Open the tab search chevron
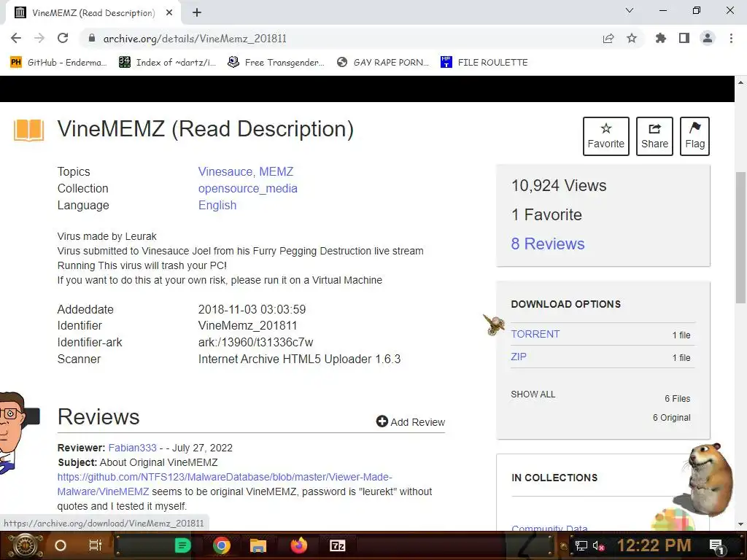The height and width of the screenshot is (560, 747). point(630,10)
